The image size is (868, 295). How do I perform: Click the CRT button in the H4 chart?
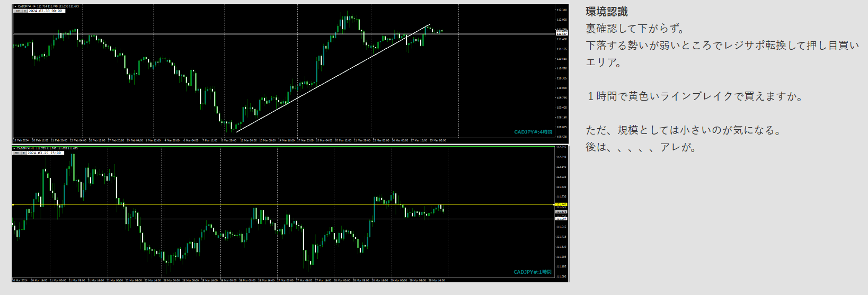click(x=17, y=11)
